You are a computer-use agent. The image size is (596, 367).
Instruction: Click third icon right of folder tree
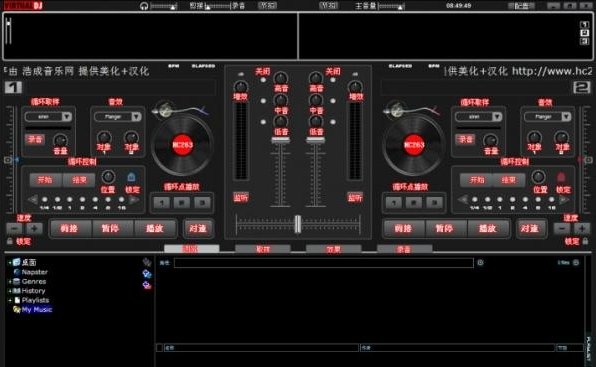147,285
